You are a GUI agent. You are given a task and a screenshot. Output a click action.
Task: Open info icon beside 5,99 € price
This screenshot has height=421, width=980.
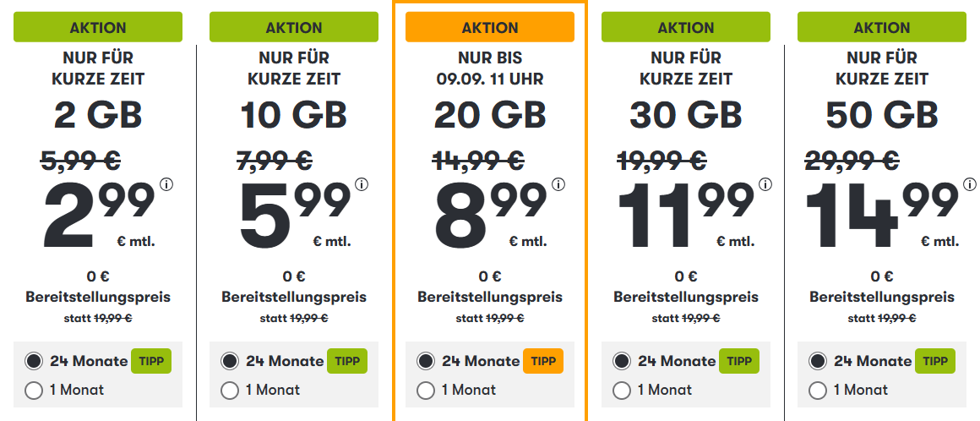pos(362,184)
